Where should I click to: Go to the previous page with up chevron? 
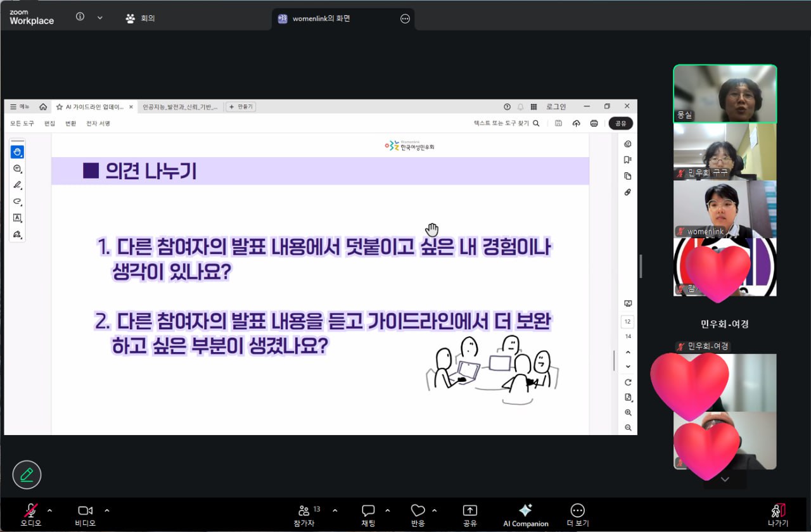click(628, 352)
